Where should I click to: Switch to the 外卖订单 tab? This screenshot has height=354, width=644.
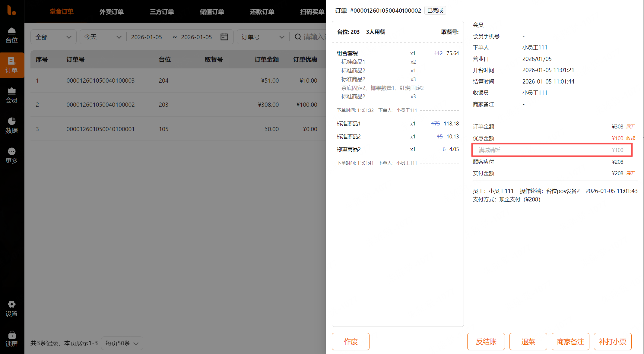[x=112, y=12]
